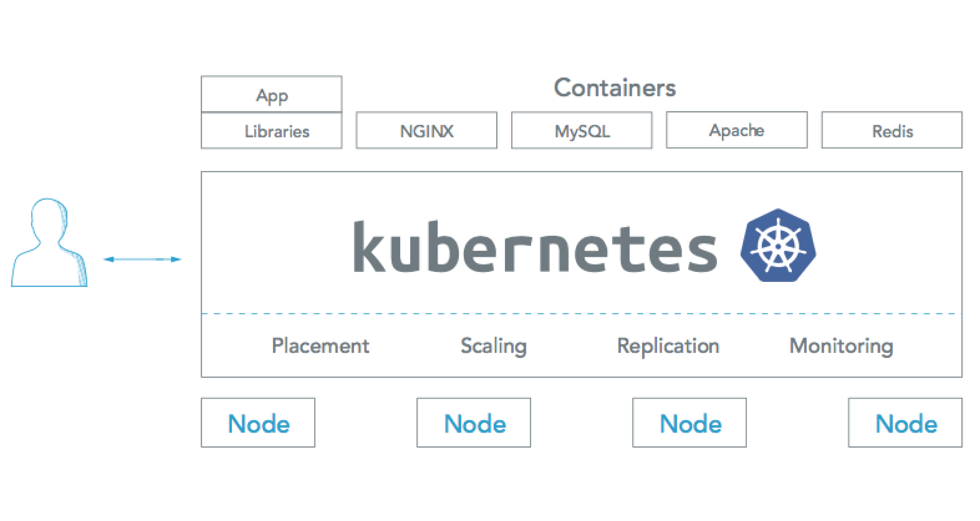Select the third Node box from the left
980x521 pixels.
pyautogui.click(x=689, y=423)
